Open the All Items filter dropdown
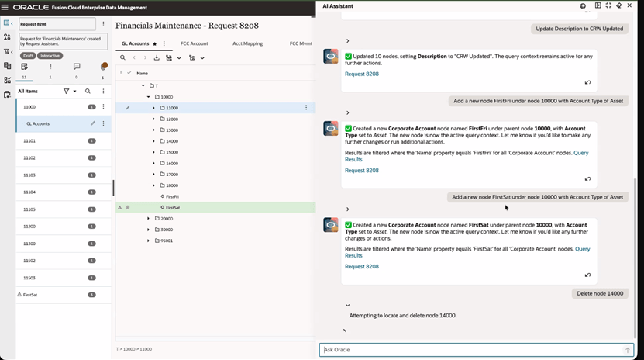Screen dimensions: 644x360 pos(70,92)
